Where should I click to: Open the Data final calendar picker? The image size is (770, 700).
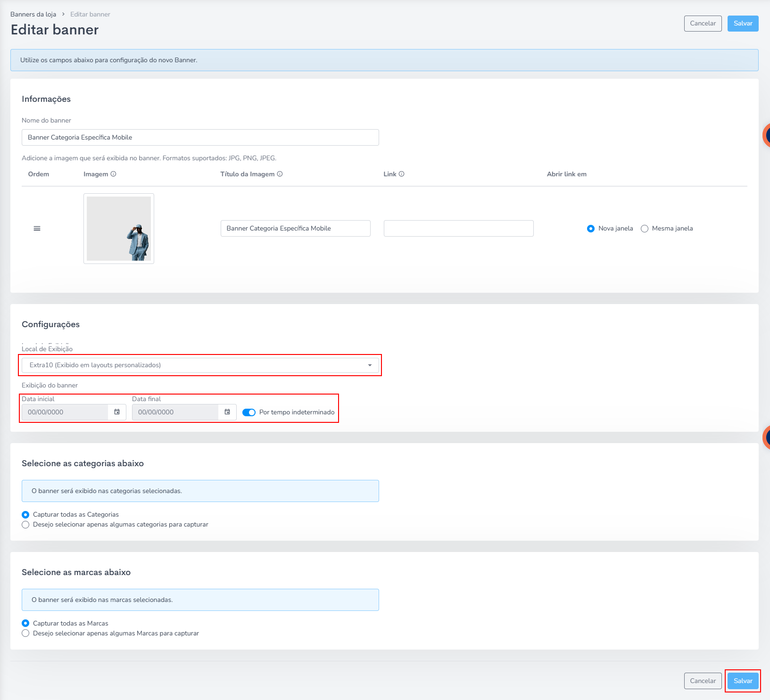227,412
